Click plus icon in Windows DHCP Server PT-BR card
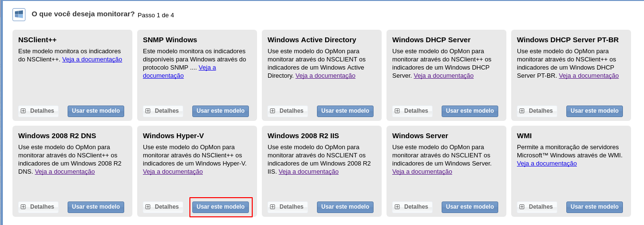The height and width of the screenshot is (225, 644). pos(522,111)
